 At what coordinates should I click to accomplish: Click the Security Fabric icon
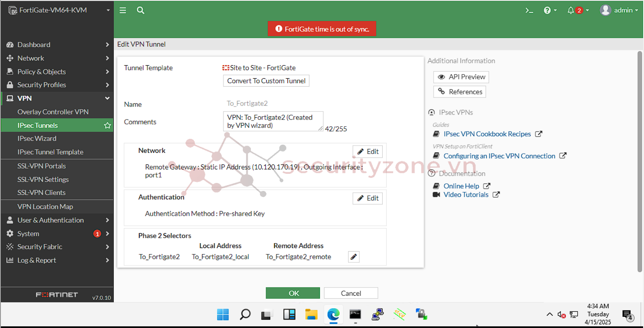coord(10,247)
